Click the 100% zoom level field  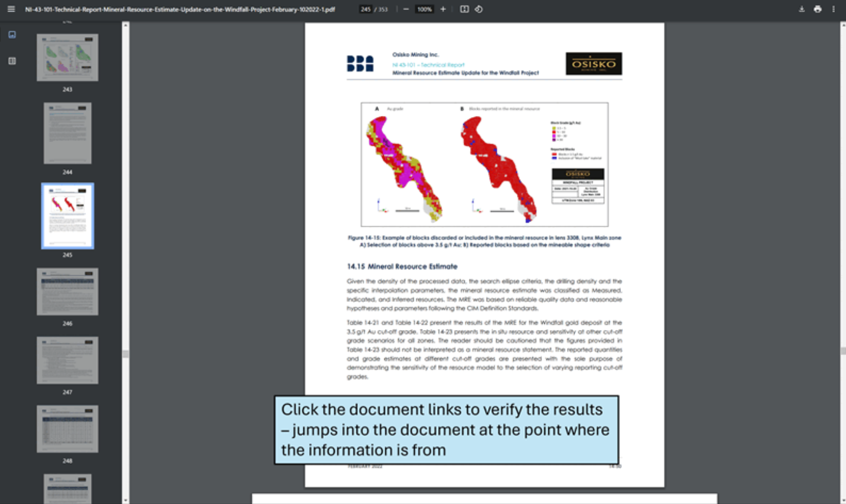[425, 9]
